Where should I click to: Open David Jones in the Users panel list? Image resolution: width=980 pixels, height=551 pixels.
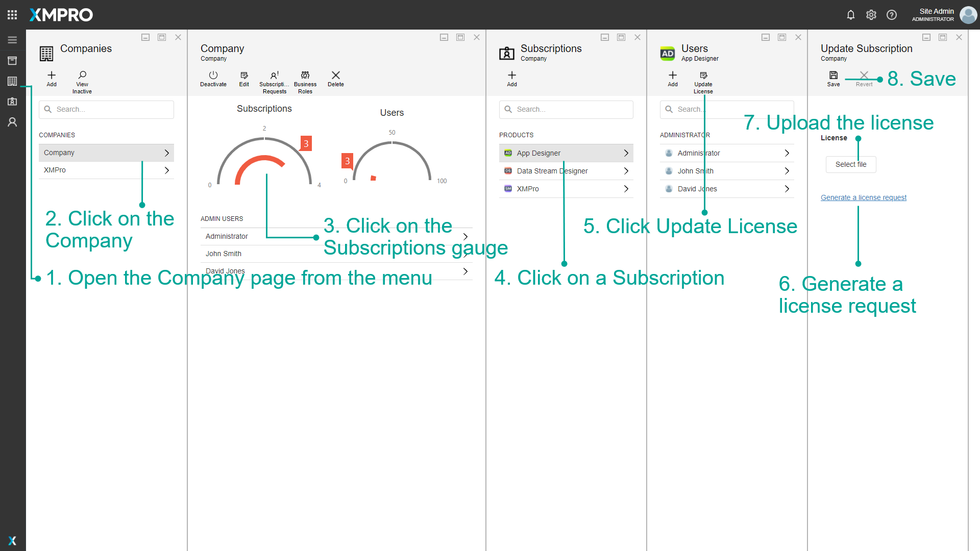pyautogui.click(x=727, y=189)
